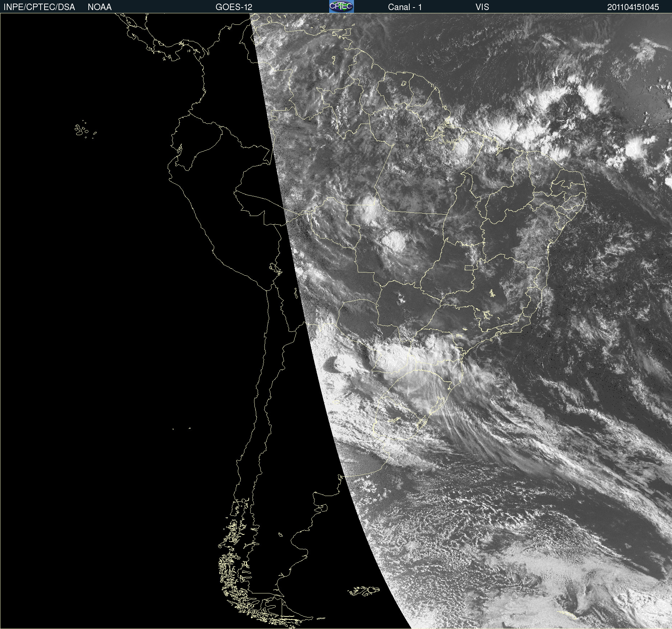Click the VIS channel label
Viewport: 672px width, 629px height.
[x=482, y=7]
